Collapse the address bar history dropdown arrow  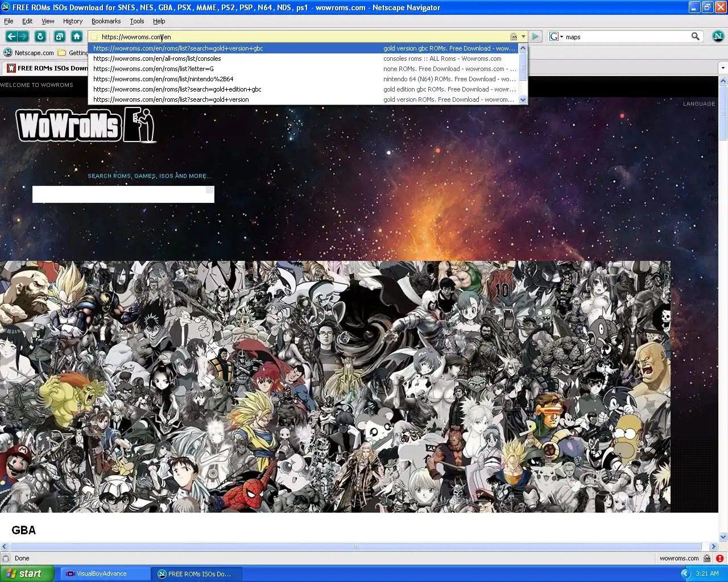[x=523, y=37]
